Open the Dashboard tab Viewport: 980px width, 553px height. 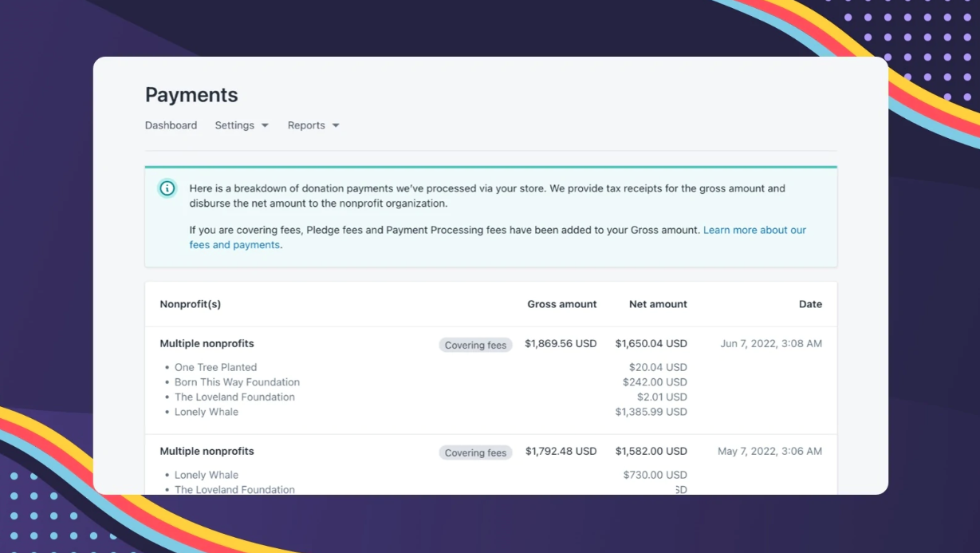click(171, 125)
